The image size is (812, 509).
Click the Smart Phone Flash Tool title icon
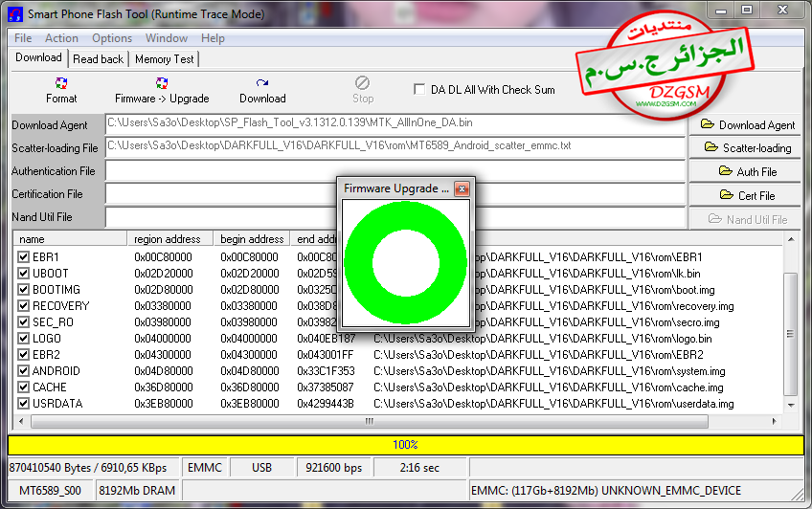click(x=15, y=14)
